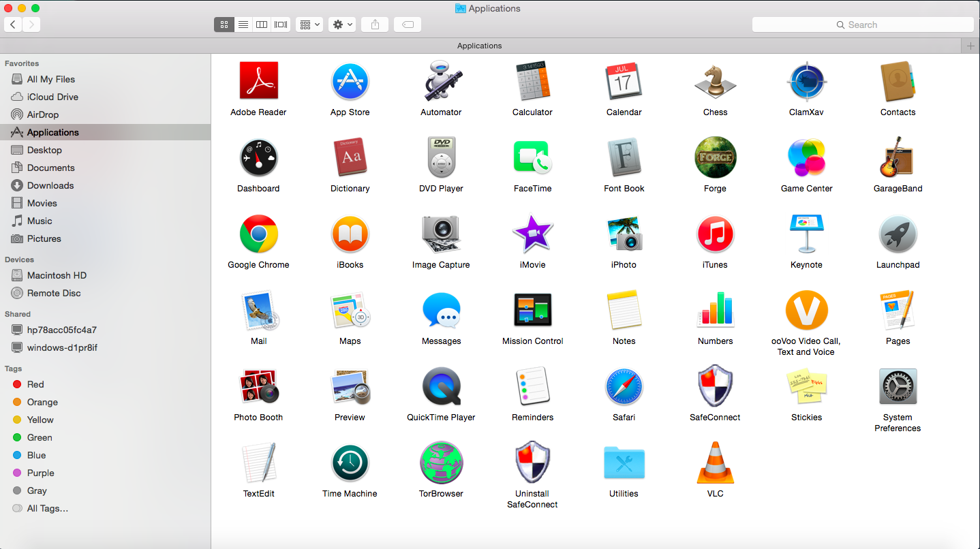This screenshot has height=549, width=980.
Task: Click the Google Chrome icon
Action: click(x=258, y=234)
